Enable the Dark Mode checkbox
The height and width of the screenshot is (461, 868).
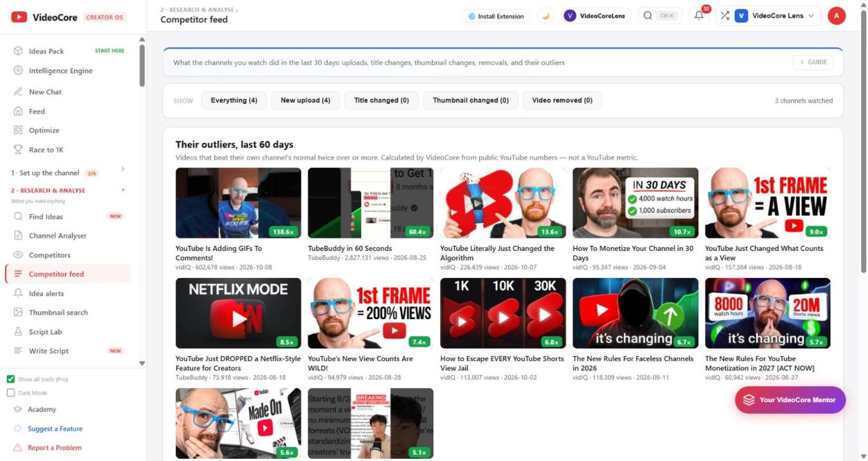point(11,393)
